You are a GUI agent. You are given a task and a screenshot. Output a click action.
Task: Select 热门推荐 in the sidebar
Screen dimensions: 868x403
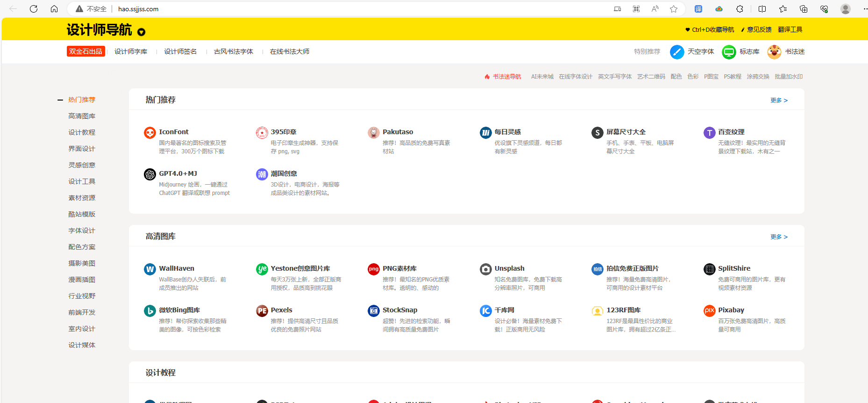tap(82, 100)
